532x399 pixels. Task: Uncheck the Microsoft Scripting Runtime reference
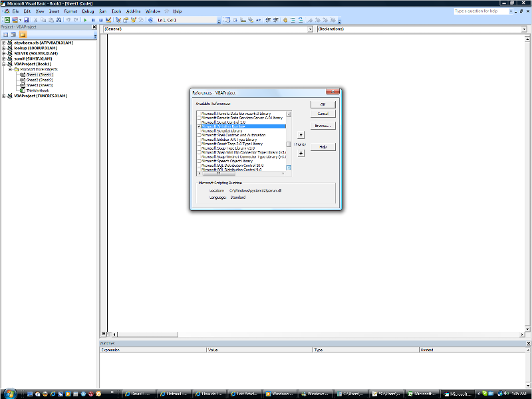coord(199,126)
